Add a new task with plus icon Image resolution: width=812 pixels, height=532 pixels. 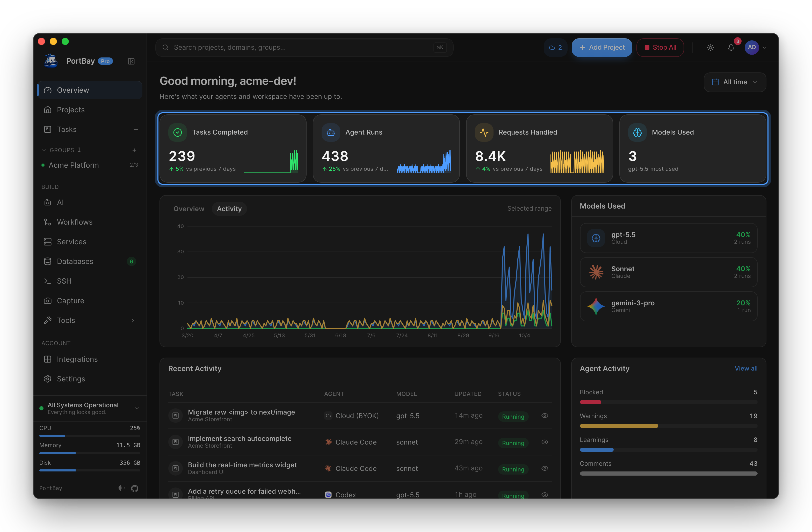(x=136, y=130)
